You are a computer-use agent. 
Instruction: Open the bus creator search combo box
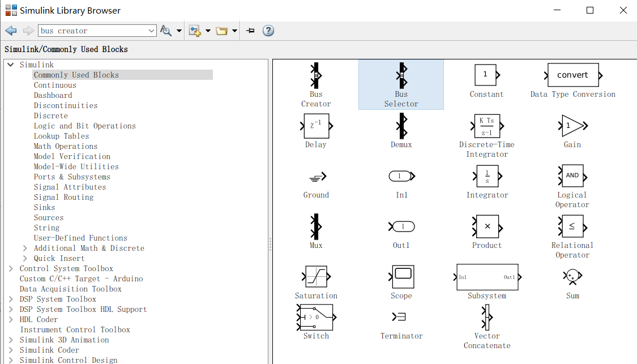[x=151, y=31]
